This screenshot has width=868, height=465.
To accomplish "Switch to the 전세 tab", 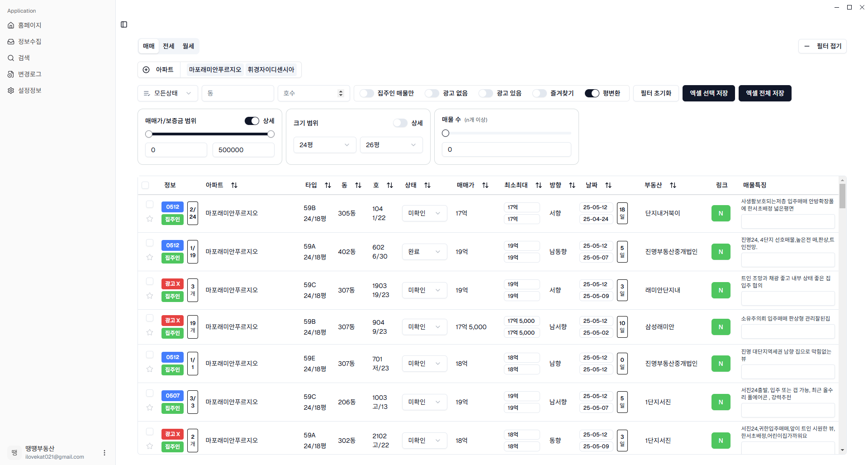I will [x=169, y=46].
